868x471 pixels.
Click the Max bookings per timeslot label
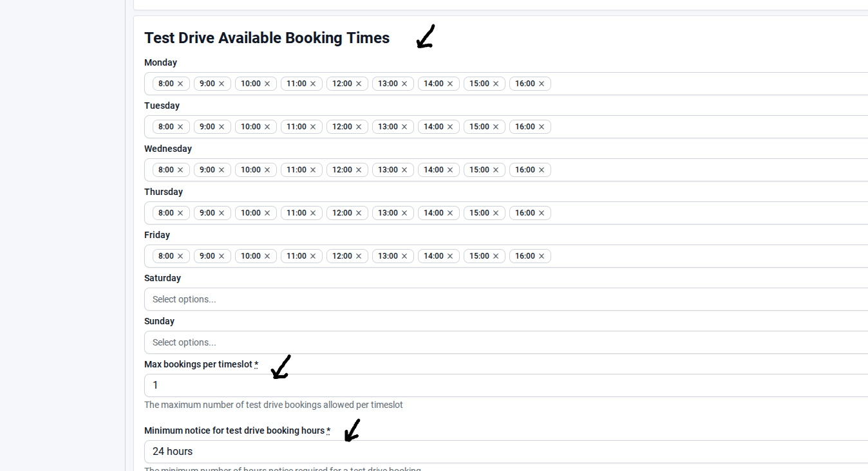[x=198, y=364]
